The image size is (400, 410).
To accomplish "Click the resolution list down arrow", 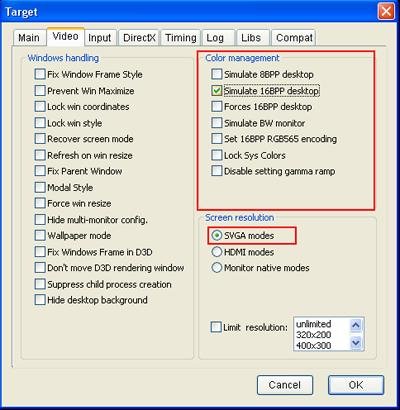I will tap(356, 342).
